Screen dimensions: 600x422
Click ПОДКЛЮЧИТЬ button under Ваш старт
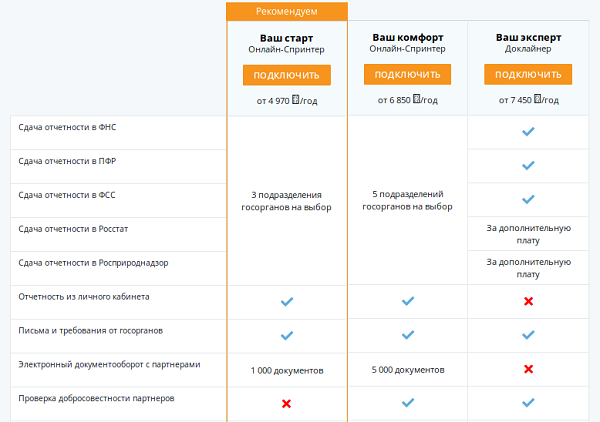[286, 75]
